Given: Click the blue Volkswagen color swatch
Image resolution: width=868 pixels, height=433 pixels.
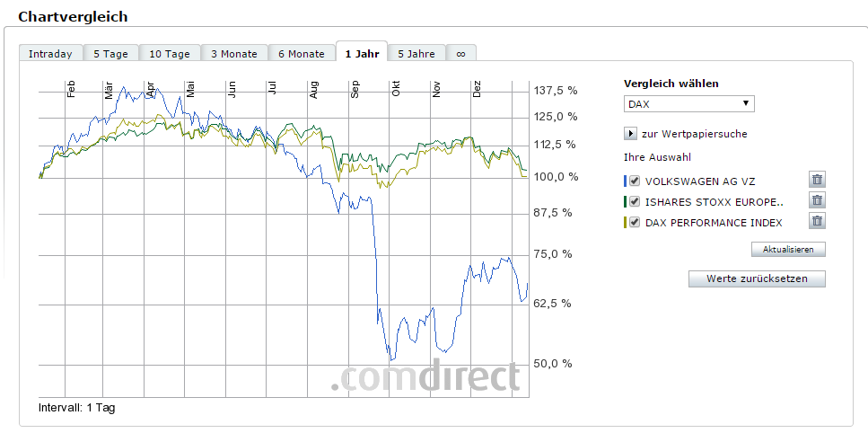Looking at the screenshot, I should pos(625,181).
